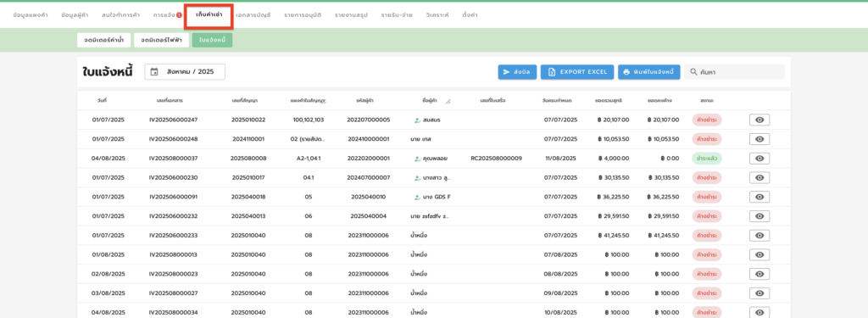
Task: Switch to จดมิเตอร์ไฟฟ้า sub-tab
Action: click(x=162, y=40)
